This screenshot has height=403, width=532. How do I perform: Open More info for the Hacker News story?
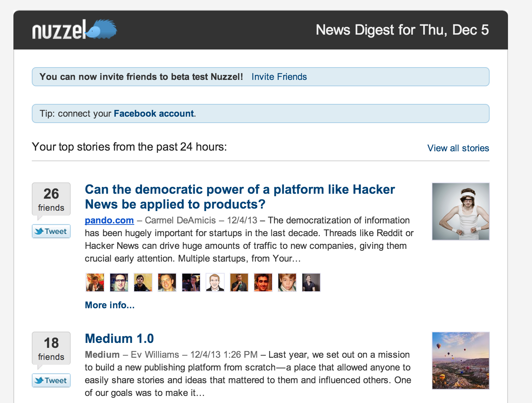110,305
